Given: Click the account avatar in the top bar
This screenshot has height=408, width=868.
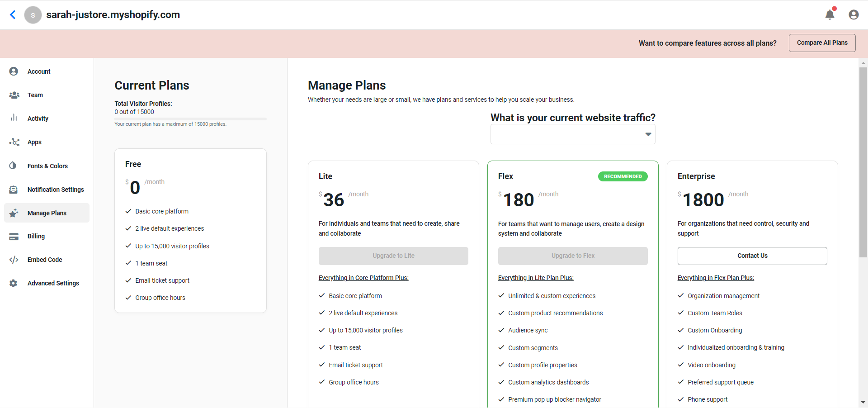Looking at the screenshot, I should (854, 14).
